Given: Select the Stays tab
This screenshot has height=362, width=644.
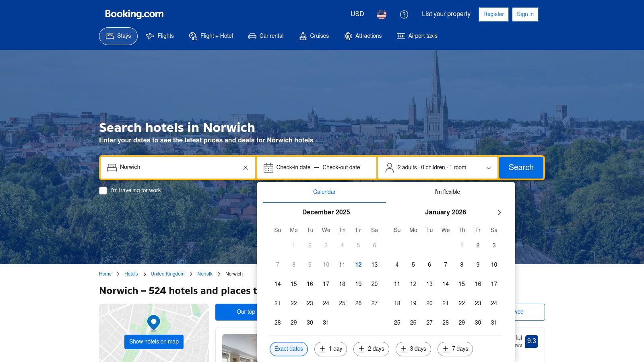Looking at the screenshot, I should click(x=118, y=36).
